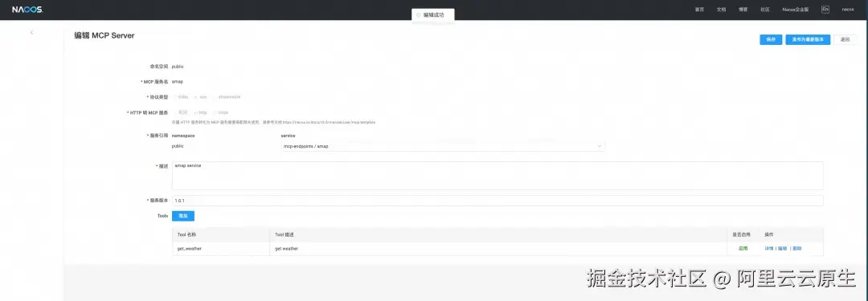Switch language with the En button
The image size is (868, 301).
(x=825, y=10)
